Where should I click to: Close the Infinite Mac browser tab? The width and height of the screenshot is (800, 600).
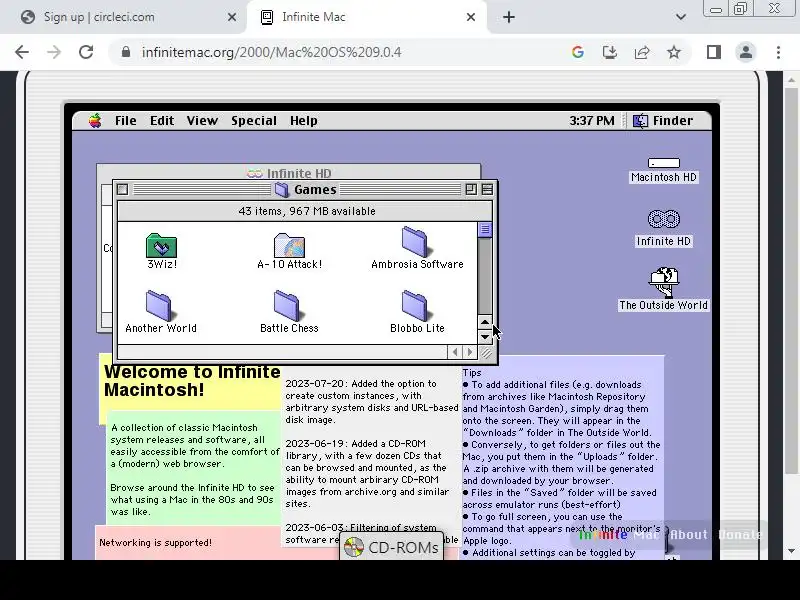pos(470,17)
